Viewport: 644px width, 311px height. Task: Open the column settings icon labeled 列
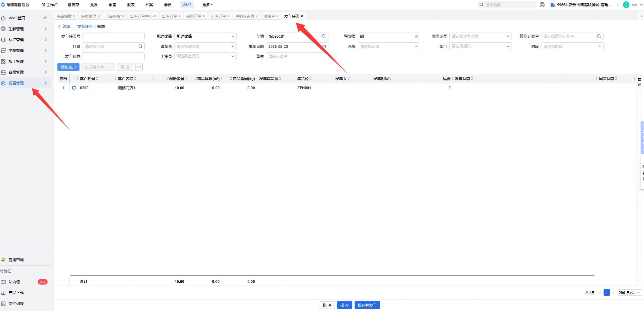tap(640, 82)
